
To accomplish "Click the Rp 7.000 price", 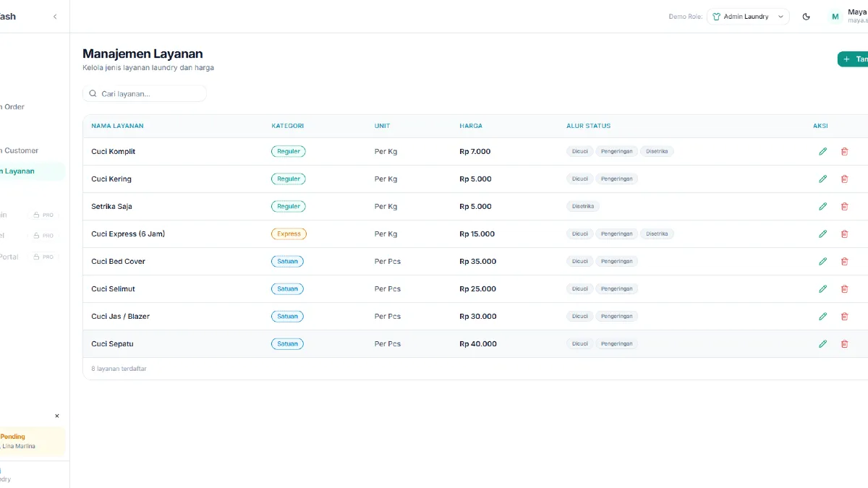I will pos(475,151).
